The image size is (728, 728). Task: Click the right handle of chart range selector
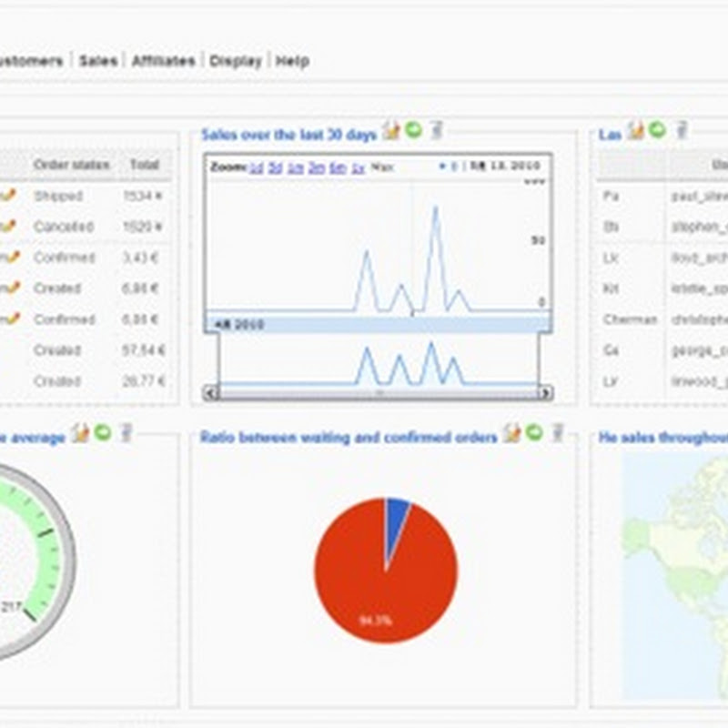(540, 359)
